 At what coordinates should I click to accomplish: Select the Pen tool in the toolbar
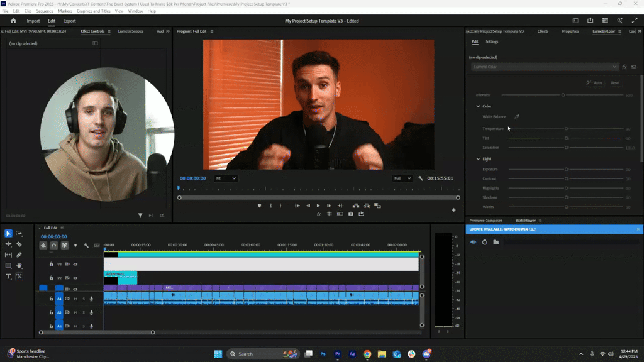point(18,254)
